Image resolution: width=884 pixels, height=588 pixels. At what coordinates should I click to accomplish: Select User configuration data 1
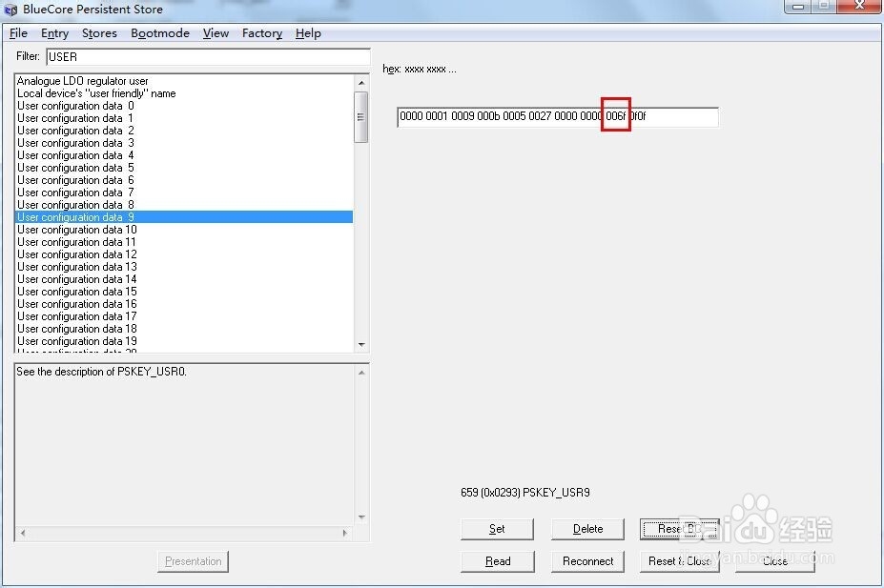pos(184,118)
